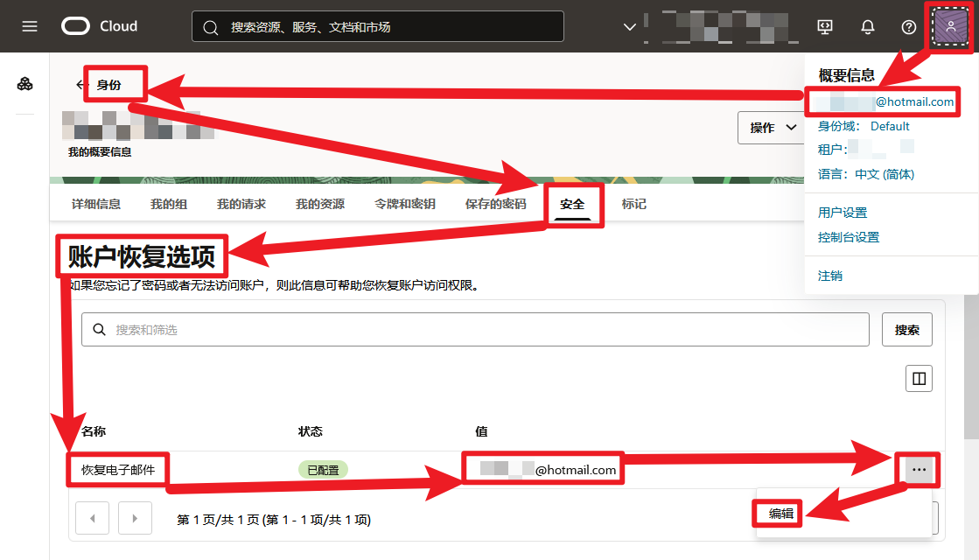This screenshot has width=979, height=560.
Task: Switch to the 标记 tab
Action: 633,204
